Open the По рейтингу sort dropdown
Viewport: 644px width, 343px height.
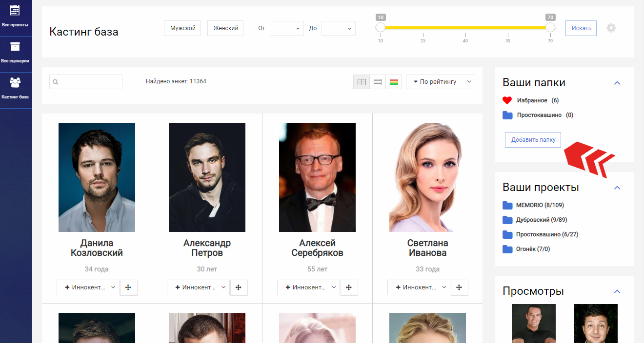pos(441,82)
